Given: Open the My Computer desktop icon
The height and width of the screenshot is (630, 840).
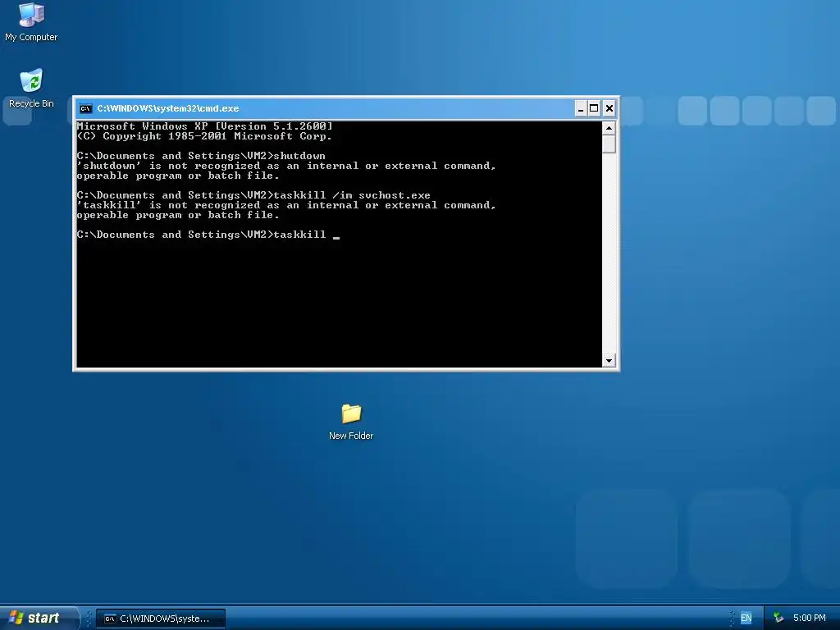Looking at the screenshot, I should click(31, 21).
